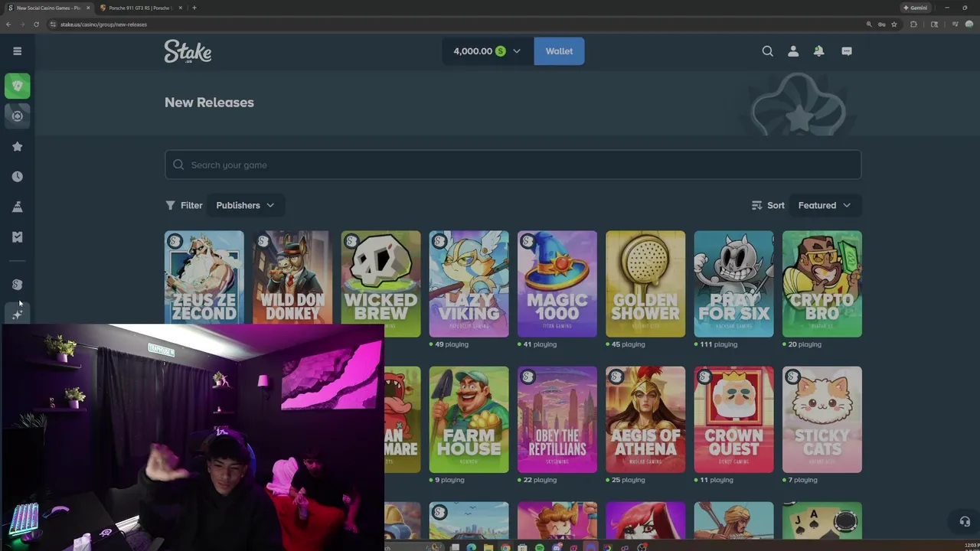Click the '49 playing' text

tap(451, 344)
